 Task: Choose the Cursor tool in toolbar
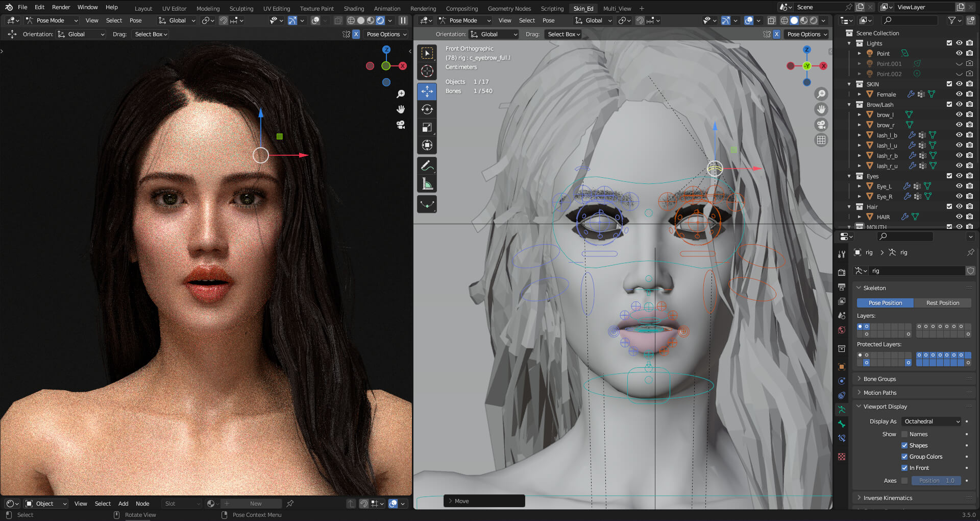427,72
